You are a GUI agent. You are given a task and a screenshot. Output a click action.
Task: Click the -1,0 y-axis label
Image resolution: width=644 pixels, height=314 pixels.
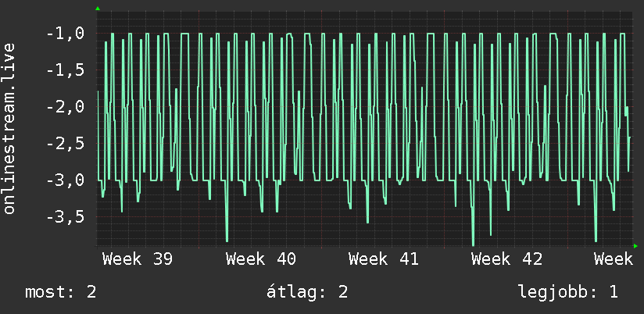tap(66, 34)
